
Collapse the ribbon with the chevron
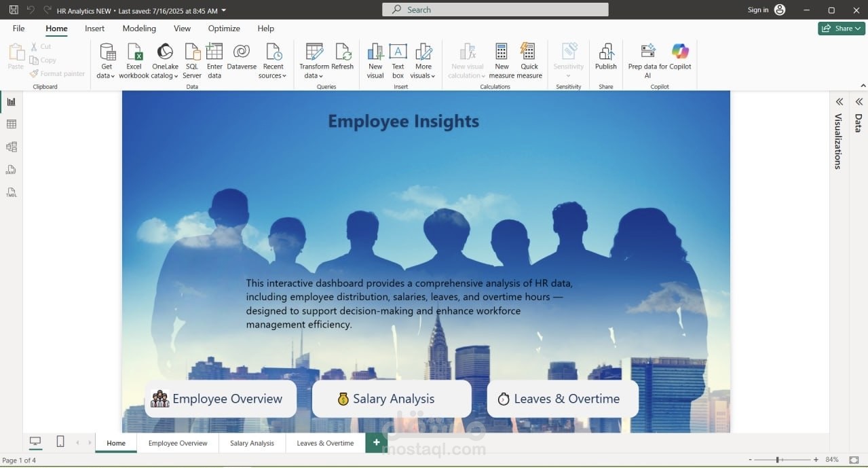[863, 86]
